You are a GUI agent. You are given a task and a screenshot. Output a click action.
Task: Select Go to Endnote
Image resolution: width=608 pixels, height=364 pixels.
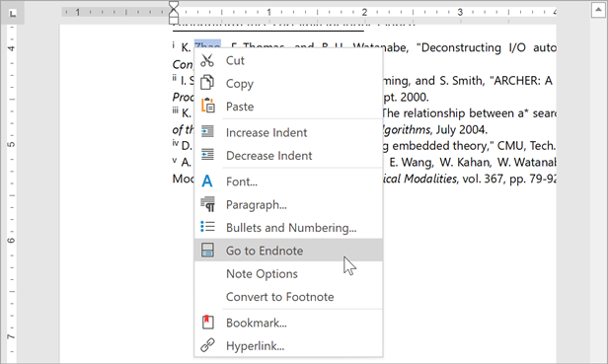pos(288,250)
